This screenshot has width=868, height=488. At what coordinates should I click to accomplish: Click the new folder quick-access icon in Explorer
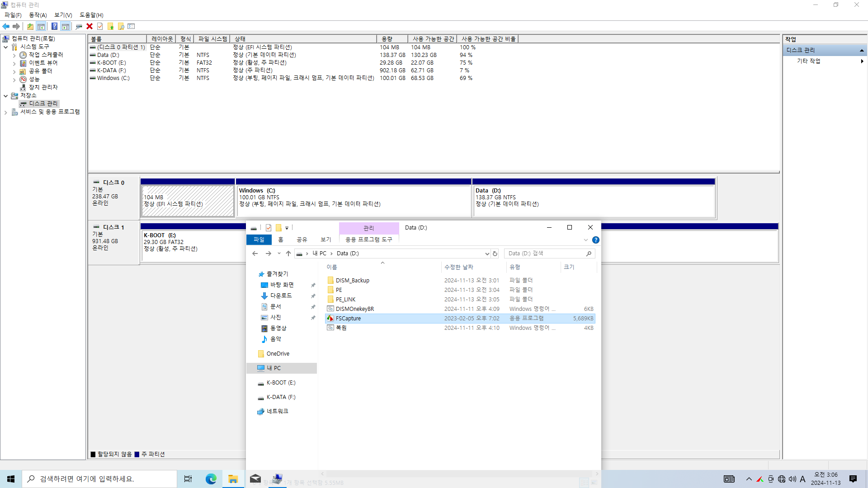(x=278, y=228)
